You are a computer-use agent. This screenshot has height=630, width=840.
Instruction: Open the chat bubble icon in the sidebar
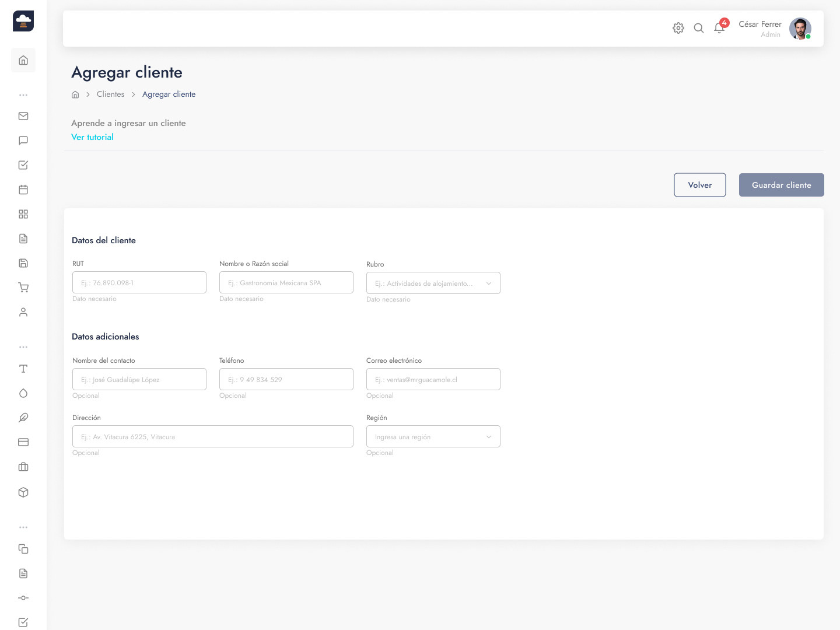click(x=23, y=141)
